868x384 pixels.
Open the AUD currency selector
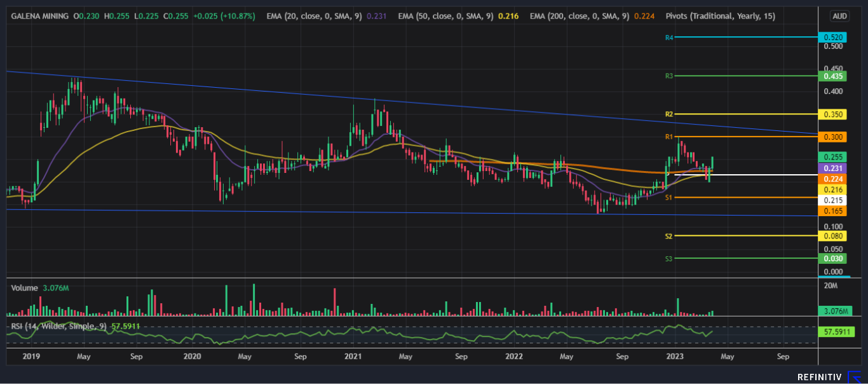click(839, 15)
